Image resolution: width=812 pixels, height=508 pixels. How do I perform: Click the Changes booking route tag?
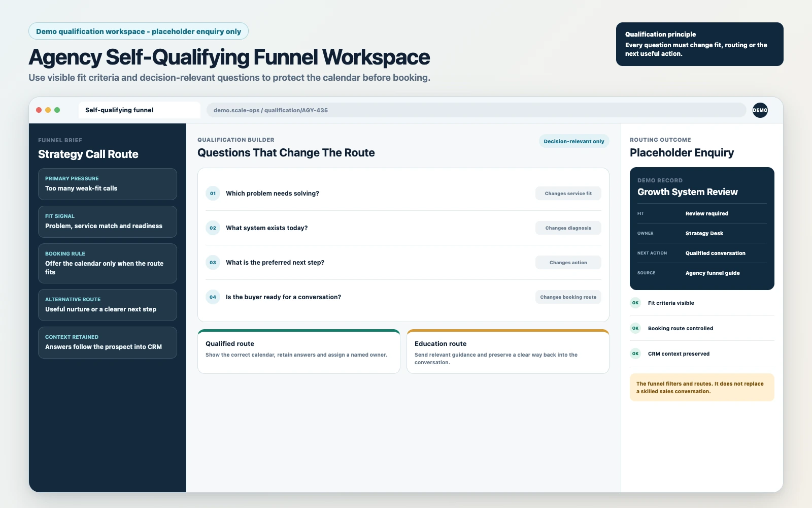click(568, 297)
